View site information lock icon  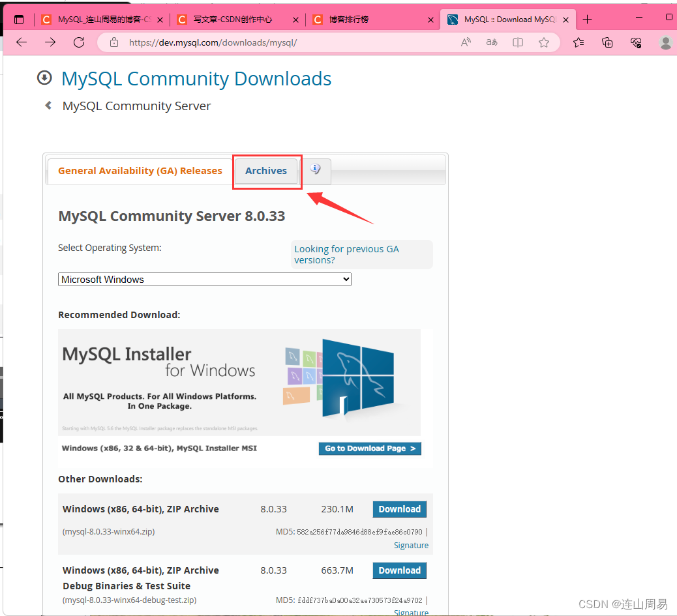pos(114,42)
